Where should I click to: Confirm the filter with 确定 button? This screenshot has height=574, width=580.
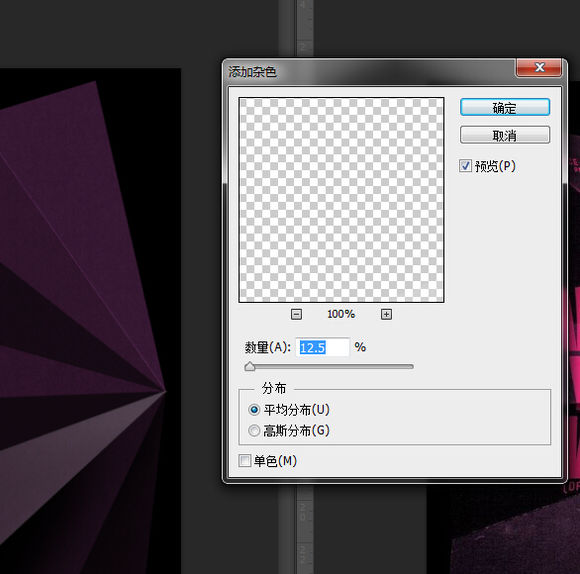point(505,108)
